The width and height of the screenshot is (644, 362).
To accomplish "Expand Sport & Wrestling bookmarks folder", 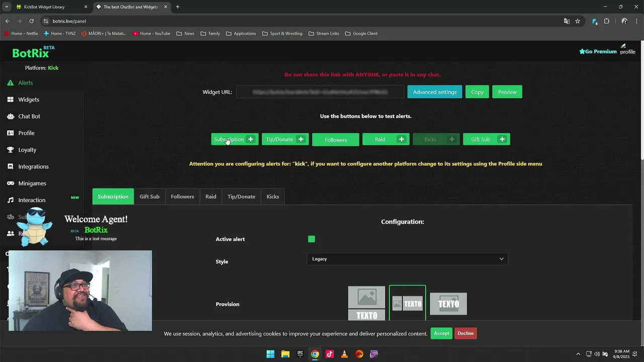I will coord(282,34).
